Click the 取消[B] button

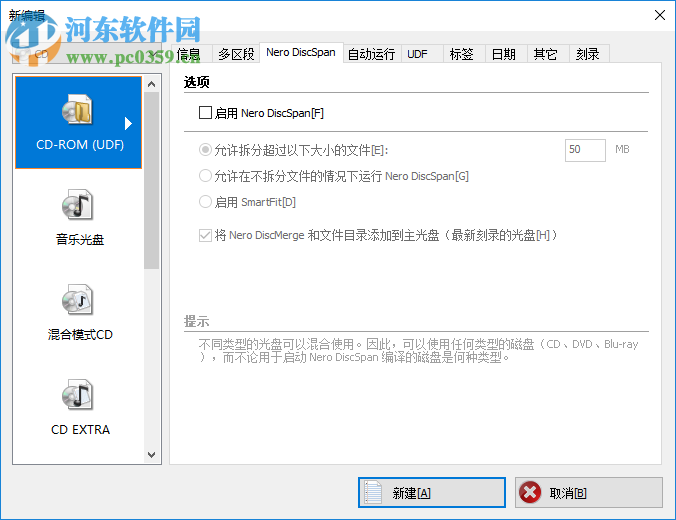tap(588, 492)
